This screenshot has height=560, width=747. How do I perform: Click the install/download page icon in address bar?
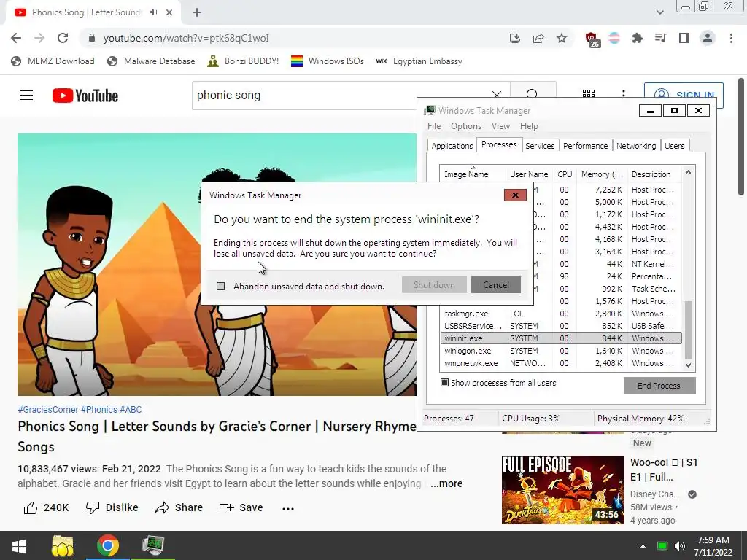514,38
